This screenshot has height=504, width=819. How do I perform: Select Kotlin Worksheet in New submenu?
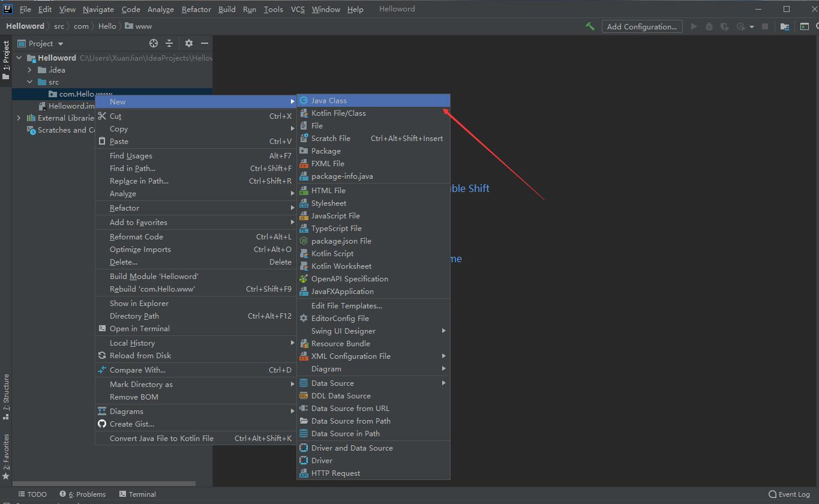click(x=373, y=266)
